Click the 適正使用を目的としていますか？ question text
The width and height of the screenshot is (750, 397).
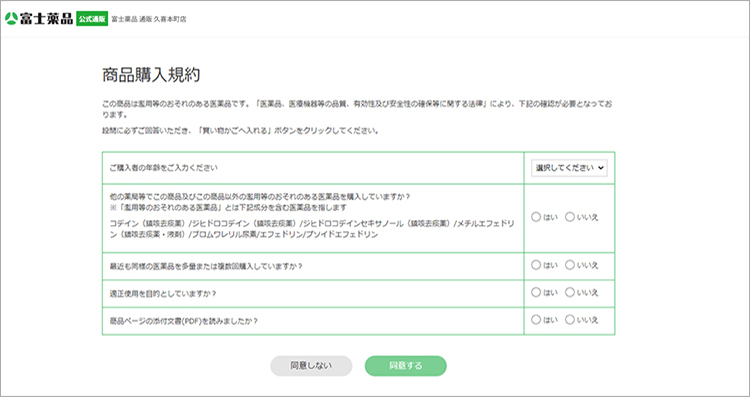pos(163,294)
